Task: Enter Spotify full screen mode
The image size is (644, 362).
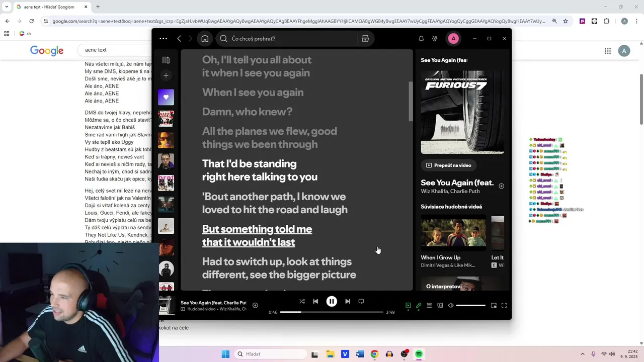Action: (504, 305)
